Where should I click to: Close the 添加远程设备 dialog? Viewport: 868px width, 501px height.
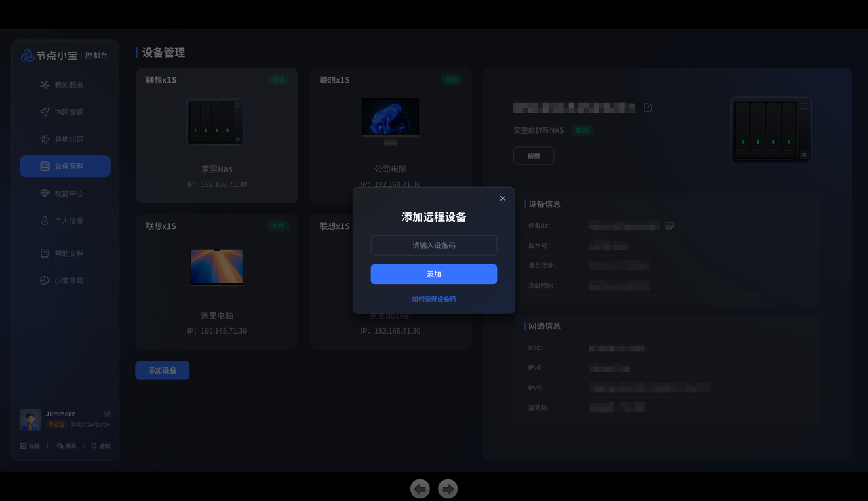(x=502, y=199)
